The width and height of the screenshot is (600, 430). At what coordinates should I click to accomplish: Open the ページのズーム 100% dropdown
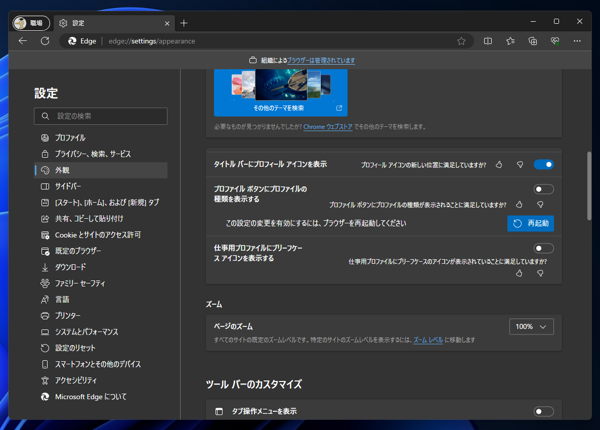[531, 327]
